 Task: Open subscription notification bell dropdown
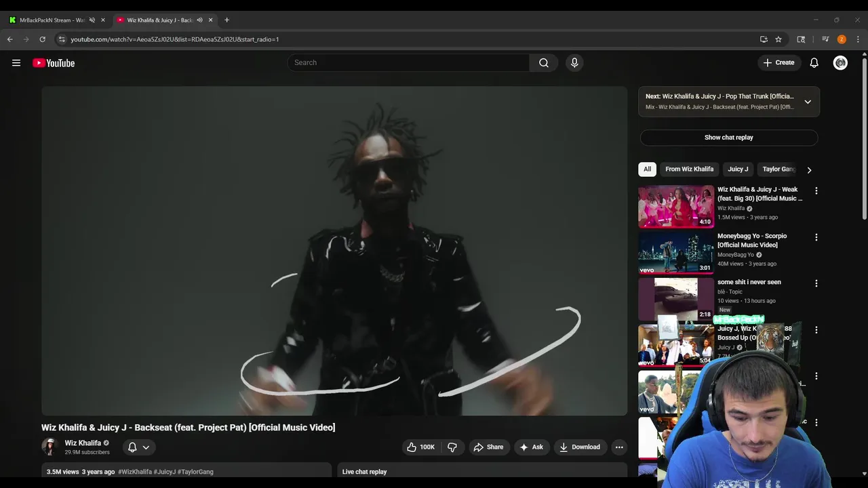click(139, 447)
